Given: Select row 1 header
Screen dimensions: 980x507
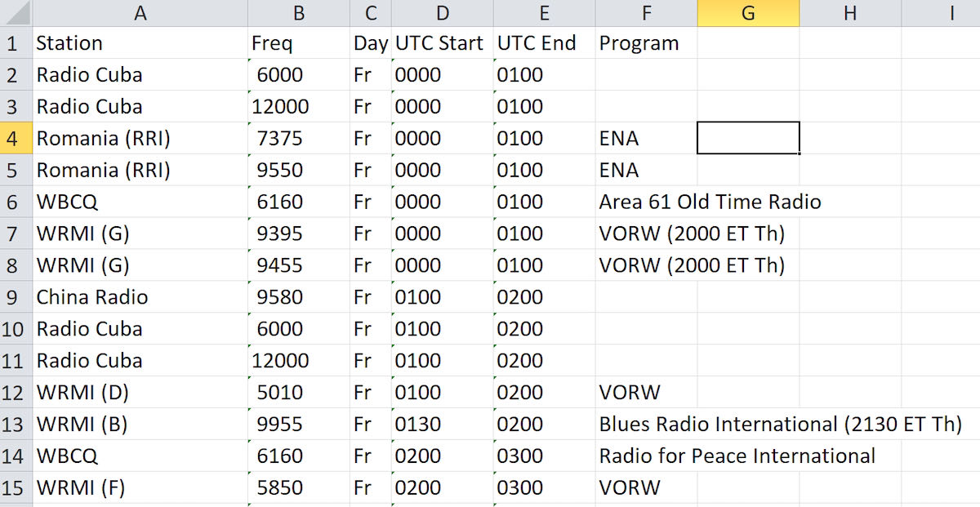Looking at the screenshot, I should [x=16, y=42].
